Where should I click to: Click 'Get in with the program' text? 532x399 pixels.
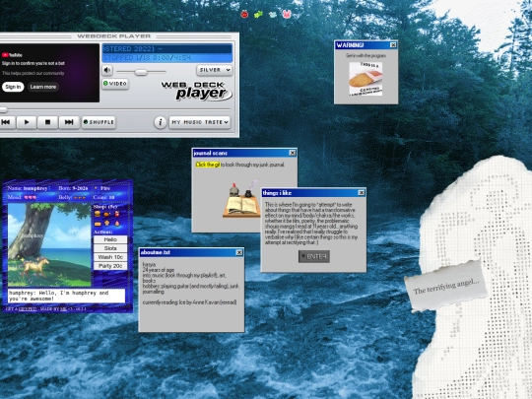[366, 55]
